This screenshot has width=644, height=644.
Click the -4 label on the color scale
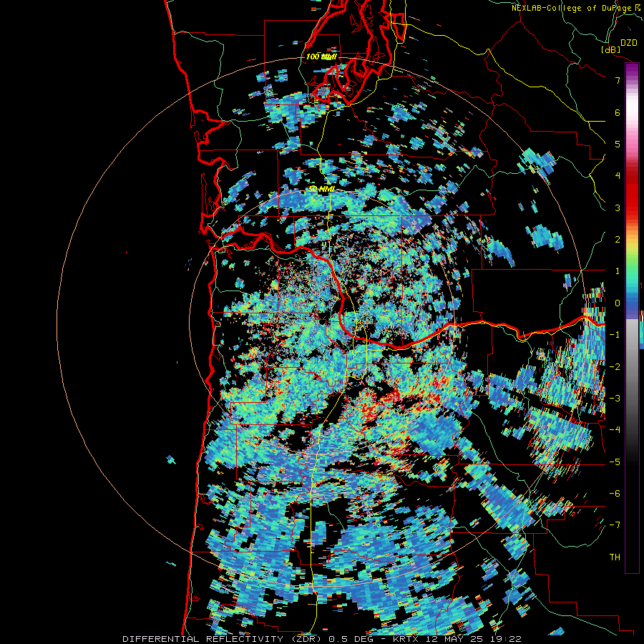click(x=615, y=430)
